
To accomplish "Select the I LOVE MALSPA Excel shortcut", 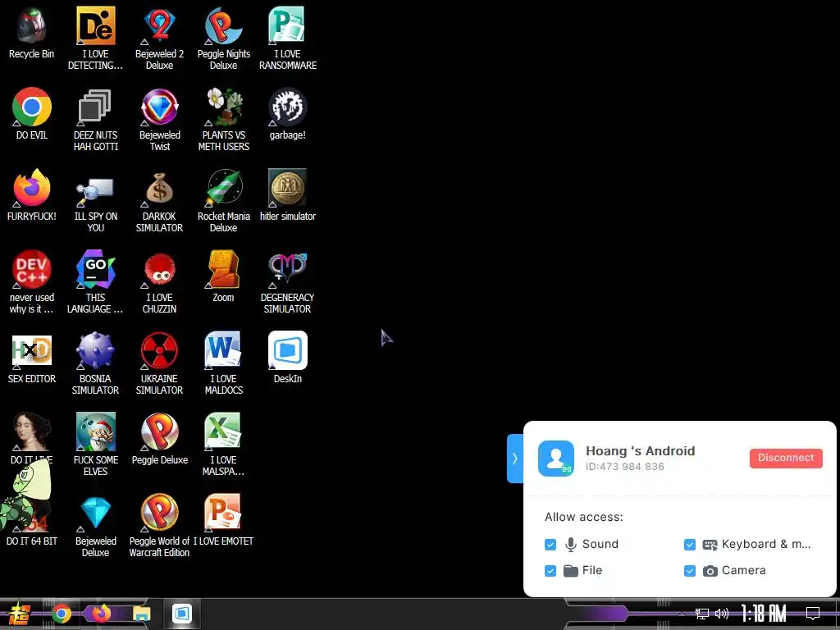I will (x=223, y=445).
